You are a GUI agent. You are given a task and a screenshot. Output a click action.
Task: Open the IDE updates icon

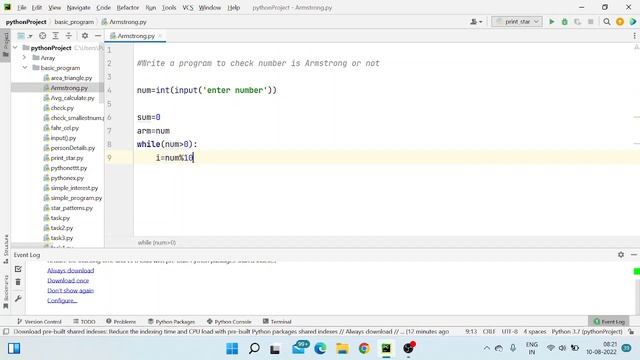pyautogui.click(x=620, y=22)
